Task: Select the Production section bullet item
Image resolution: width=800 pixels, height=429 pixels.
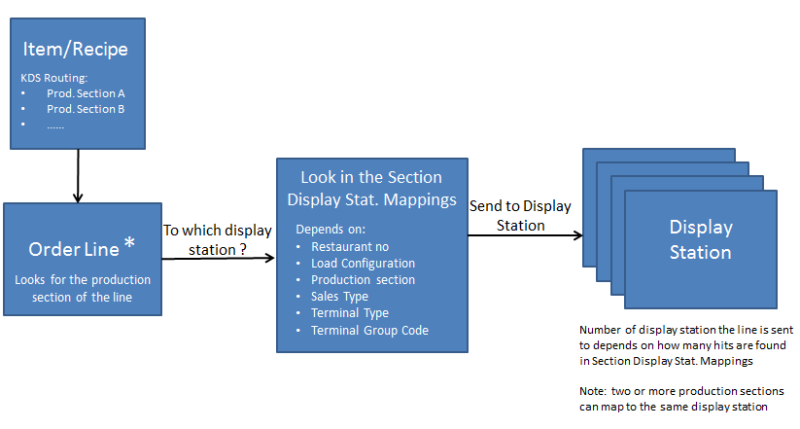Action: pyautogui.click(x=362, y=280)
